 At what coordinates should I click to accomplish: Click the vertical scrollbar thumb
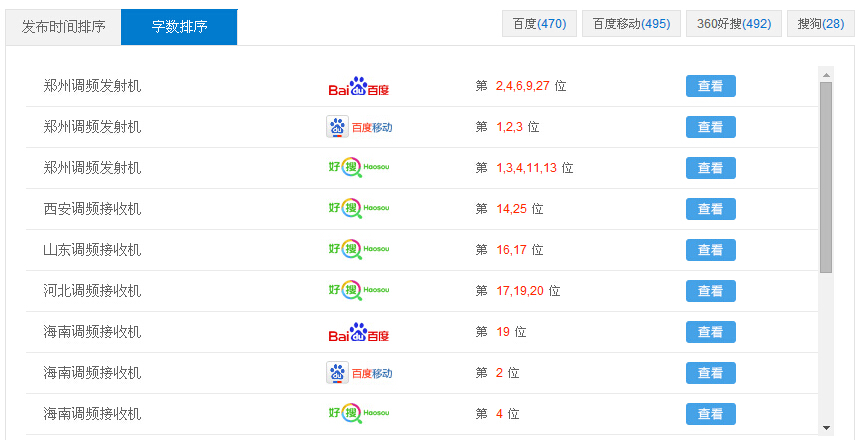pyautogui.click(x=826, y=177)
